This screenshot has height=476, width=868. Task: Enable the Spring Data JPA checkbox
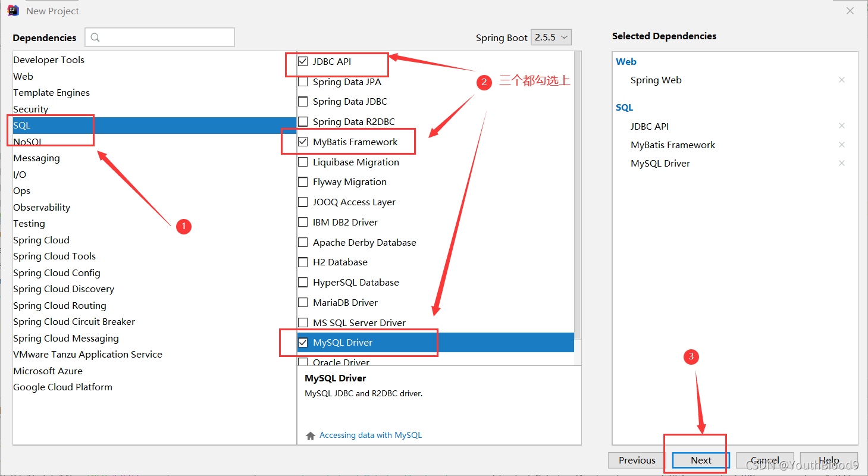[303, 82]
